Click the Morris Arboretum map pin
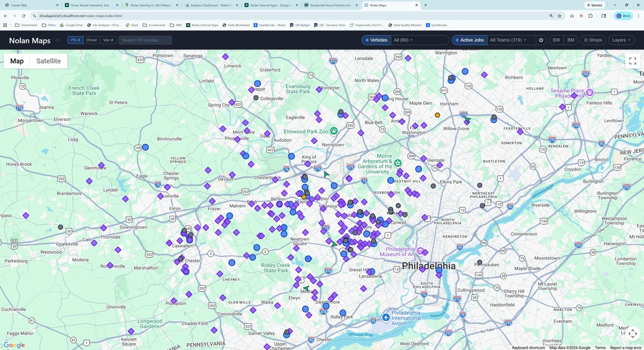 (x=398, y=163)
